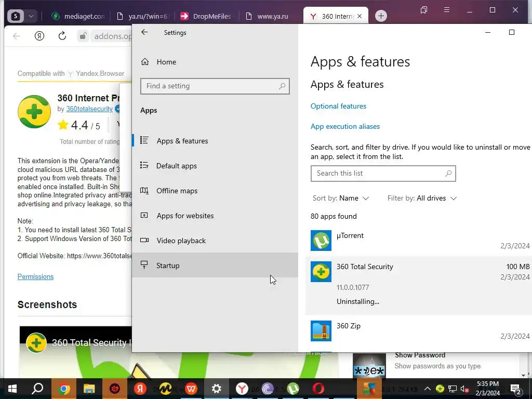Switch to DropMeFiles tab

(206, 16)
